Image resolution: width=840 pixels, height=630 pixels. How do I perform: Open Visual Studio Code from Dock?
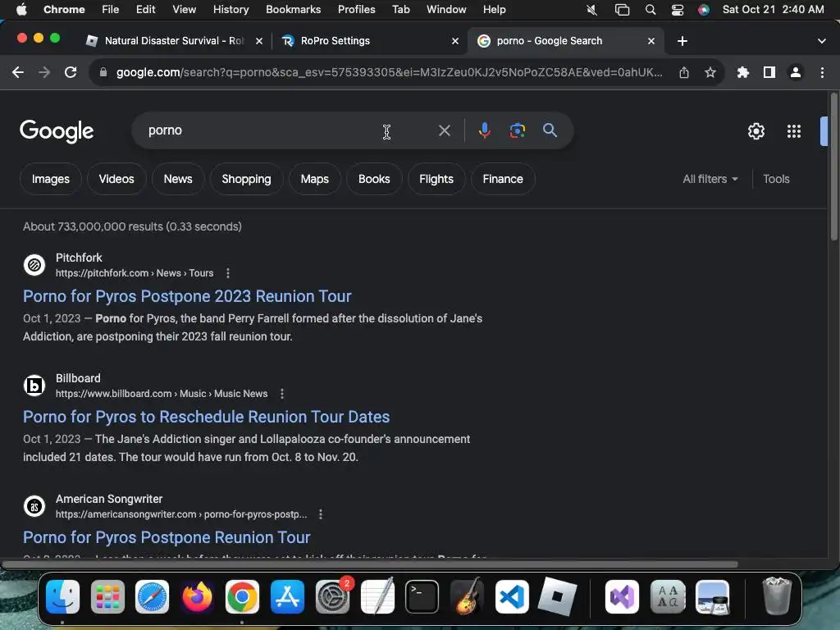click(x=512, y=597)
